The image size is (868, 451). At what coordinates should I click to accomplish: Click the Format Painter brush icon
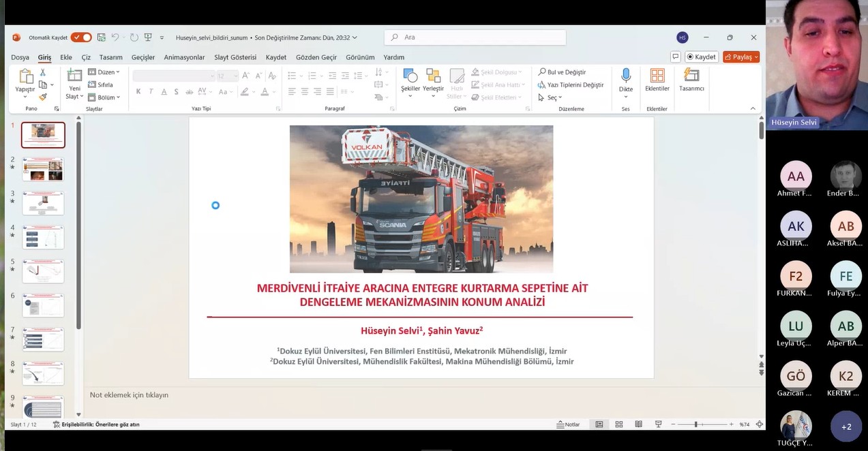point(43,97)
